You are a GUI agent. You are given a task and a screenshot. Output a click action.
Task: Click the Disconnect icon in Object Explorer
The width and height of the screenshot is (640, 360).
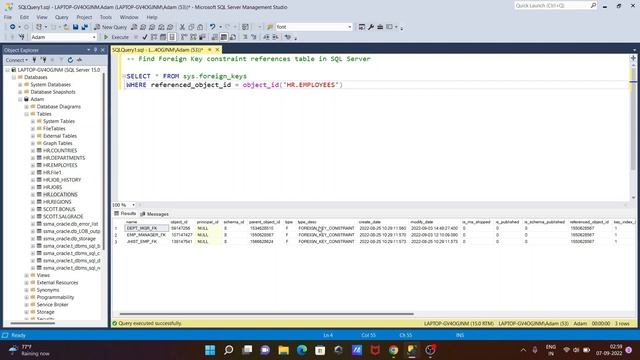[x=43, y=60]
